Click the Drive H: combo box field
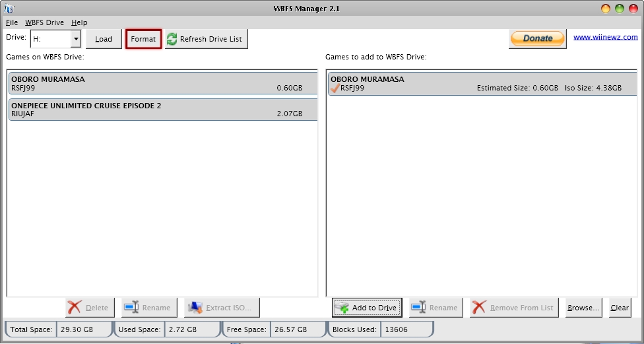644x344 pixels. point(55,39)
